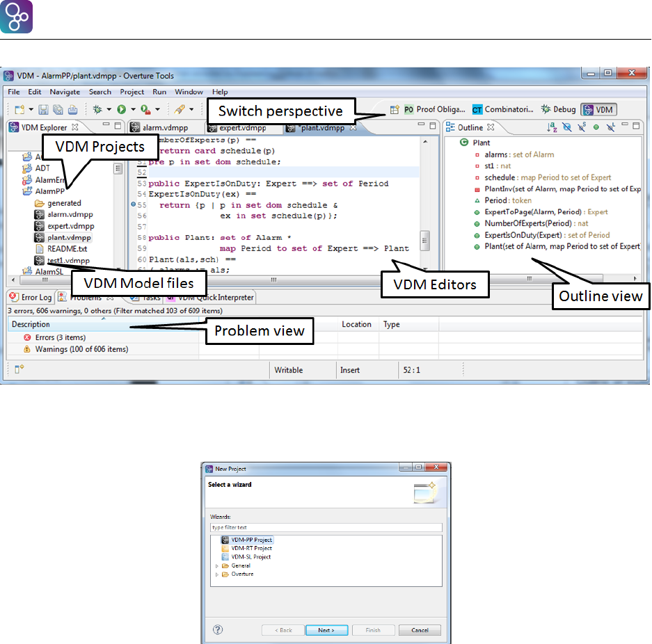Open the Search dropdown arrow
The image size is (652, 644).
pos(191,109)
